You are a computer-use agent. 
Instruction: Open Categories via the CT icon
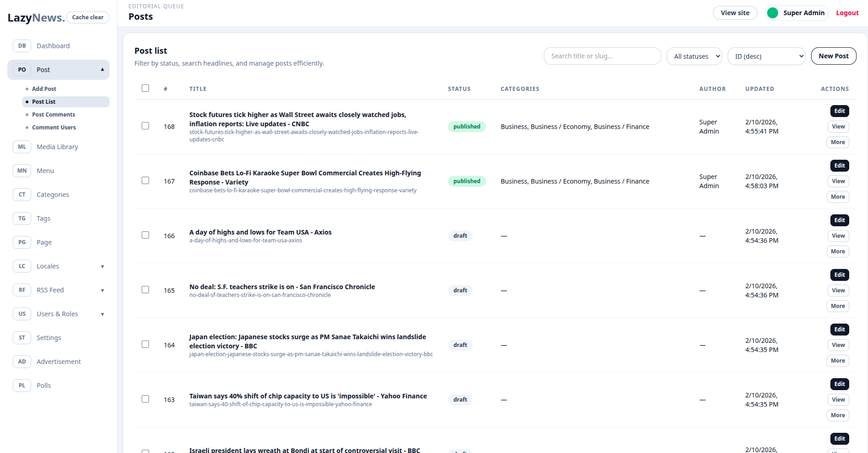click(x=22, y=195)
